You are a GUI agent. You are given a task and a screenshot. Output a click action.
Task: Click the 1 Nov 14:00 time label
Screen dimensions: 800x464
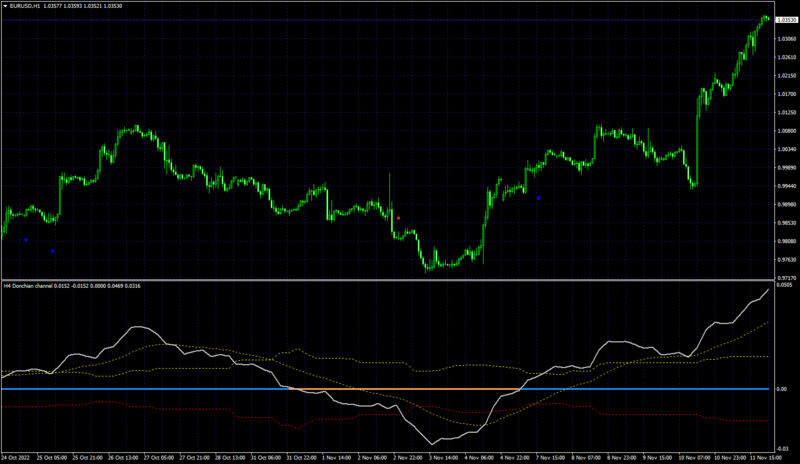337,458
